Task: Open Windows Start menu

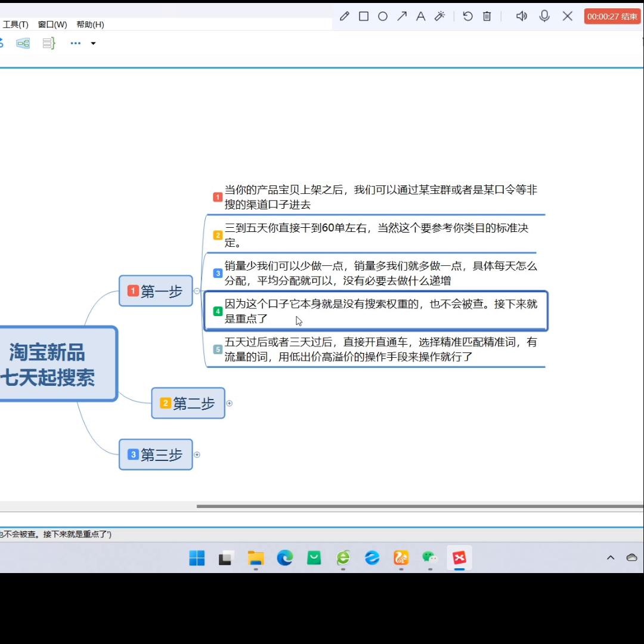Action: pos(197,558)
